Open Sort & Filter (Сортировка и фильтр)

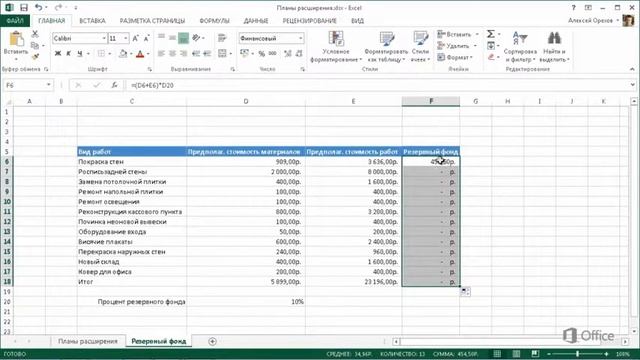pyautogui.click(x=520, y=47)
